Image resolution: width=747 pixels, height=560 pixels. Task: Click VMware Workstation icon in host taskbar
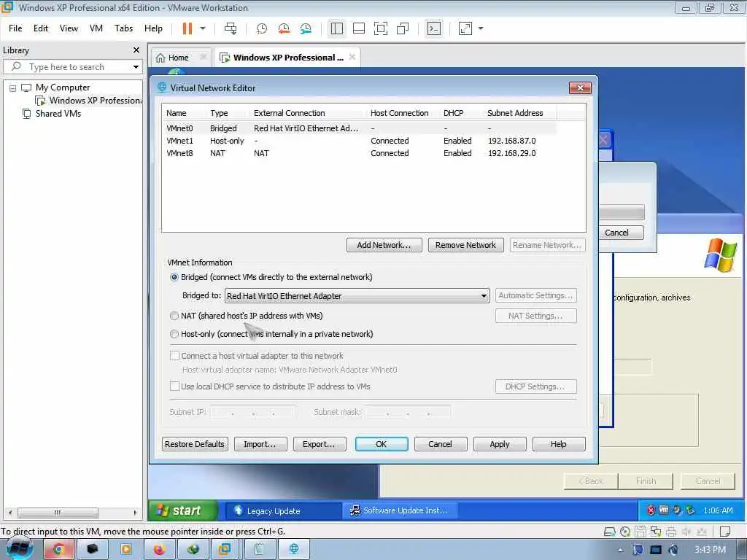coord(225,550)
